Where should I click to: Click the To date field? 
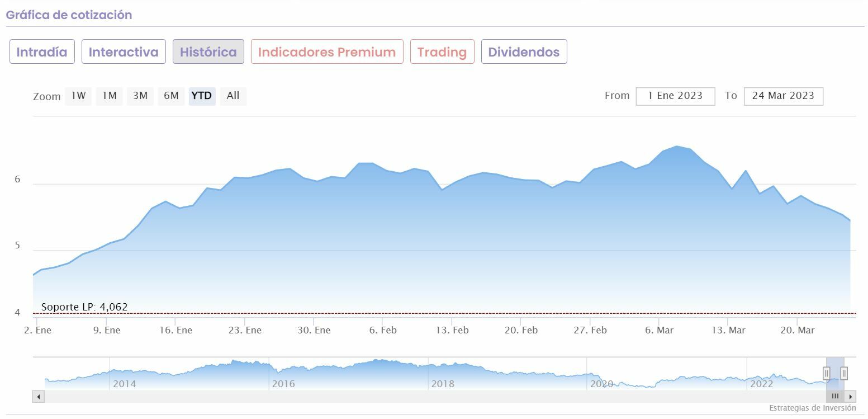pos(783,96)
